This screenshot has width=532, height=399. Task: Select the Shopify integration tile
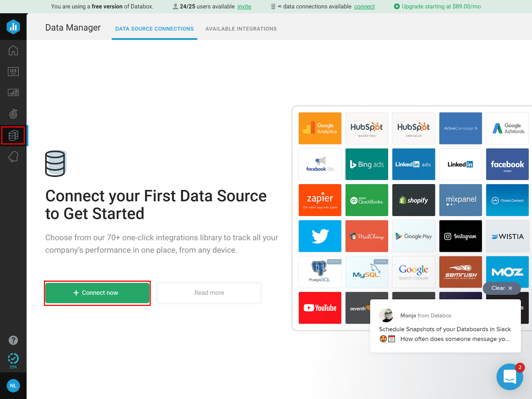(414, 200)
